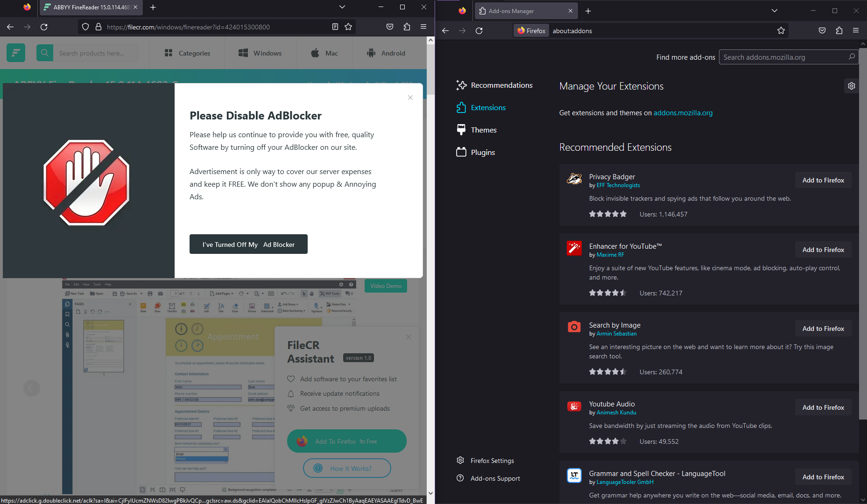Select Windows in the FileCR navigation bar

tap(261, 53)
